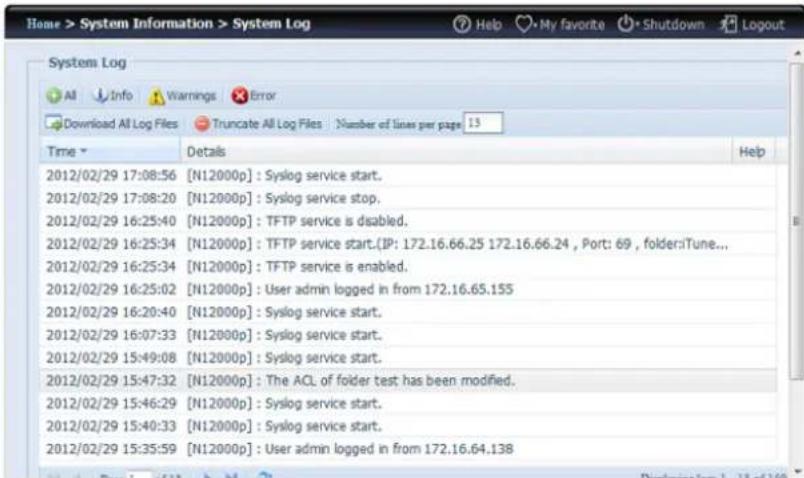Open the Shutdown power menu
The image size is (804, 478).
coord(661,24)
